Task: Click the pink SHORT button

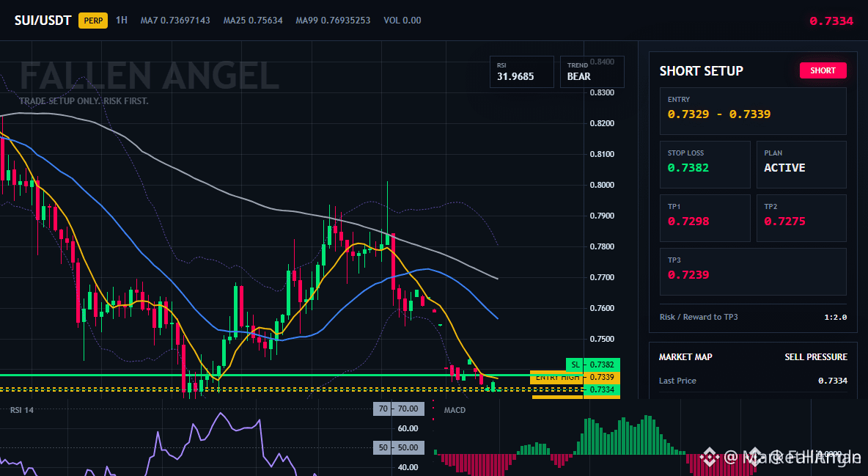Action: 823,70
